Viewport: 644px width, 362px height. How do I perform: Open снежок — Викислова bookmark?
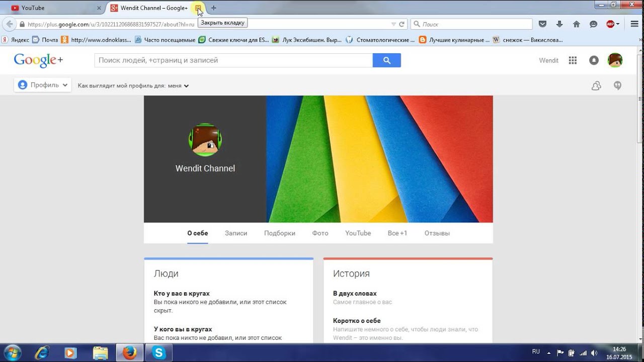[528, 40]
